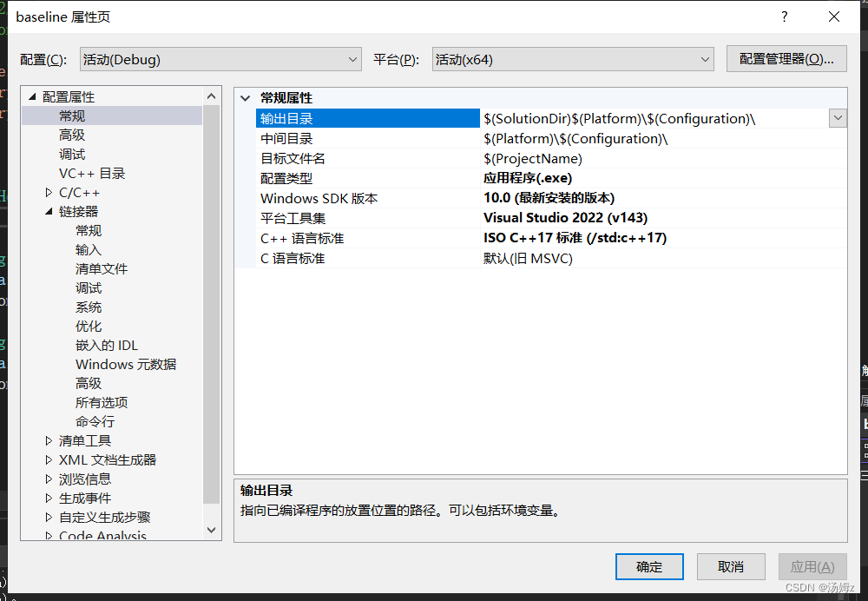Click the 配置管理器 button
Viewport: 868px width, 601px height.
pos(786,58)
